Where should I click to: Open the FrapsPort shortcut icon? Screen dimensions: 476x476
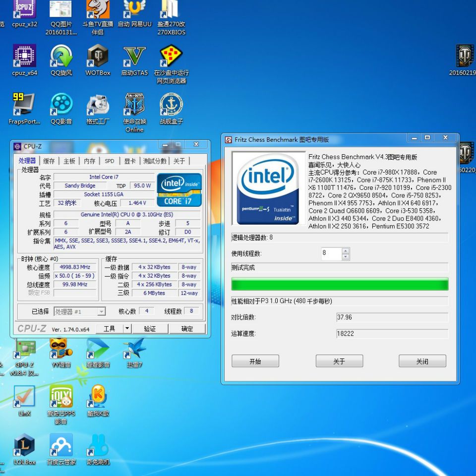point(24,105)
